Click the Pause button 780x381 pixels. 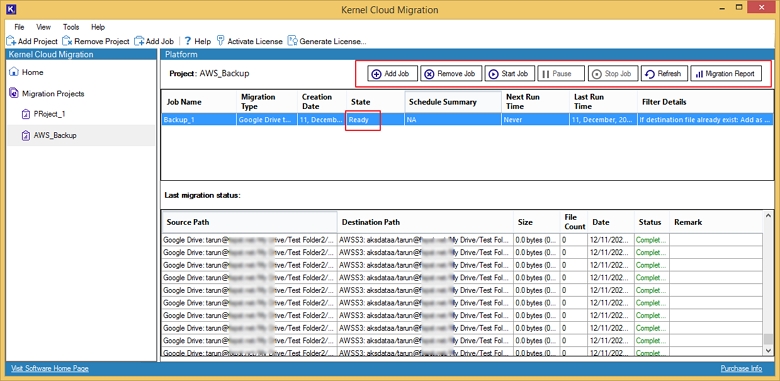(x=561, y=74)
